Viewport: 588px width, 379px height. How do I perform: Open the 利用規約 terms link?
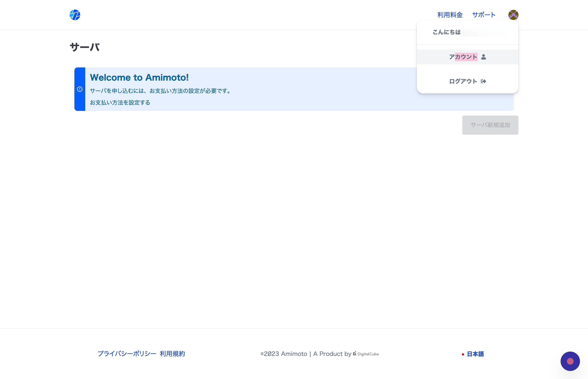172,354
